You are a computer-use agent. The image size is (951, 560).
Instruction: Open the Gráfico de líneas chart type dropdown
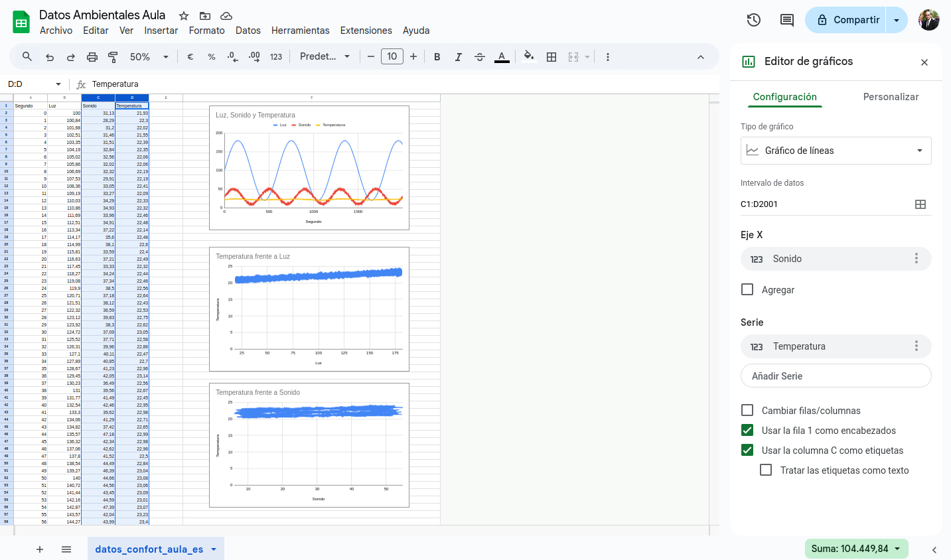[x=836, y=151]
